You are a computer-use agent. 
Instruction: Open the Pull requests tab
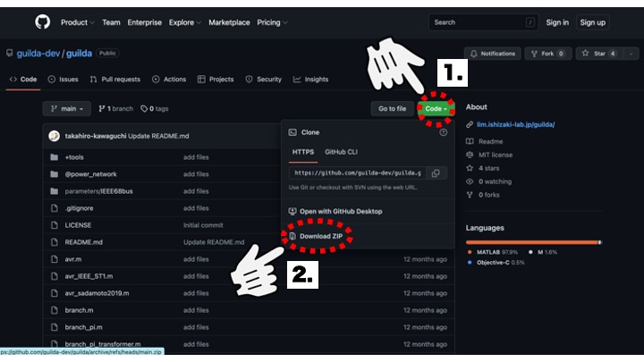pos(115,80)
